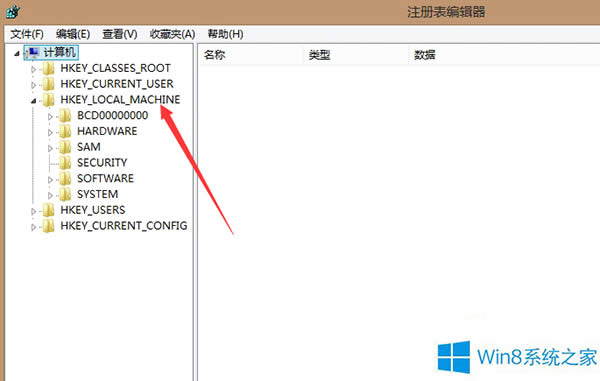Open the 编辑(E) menu
Image resolution: width=600 pixels, height=381 pixels.
(73, 34)
